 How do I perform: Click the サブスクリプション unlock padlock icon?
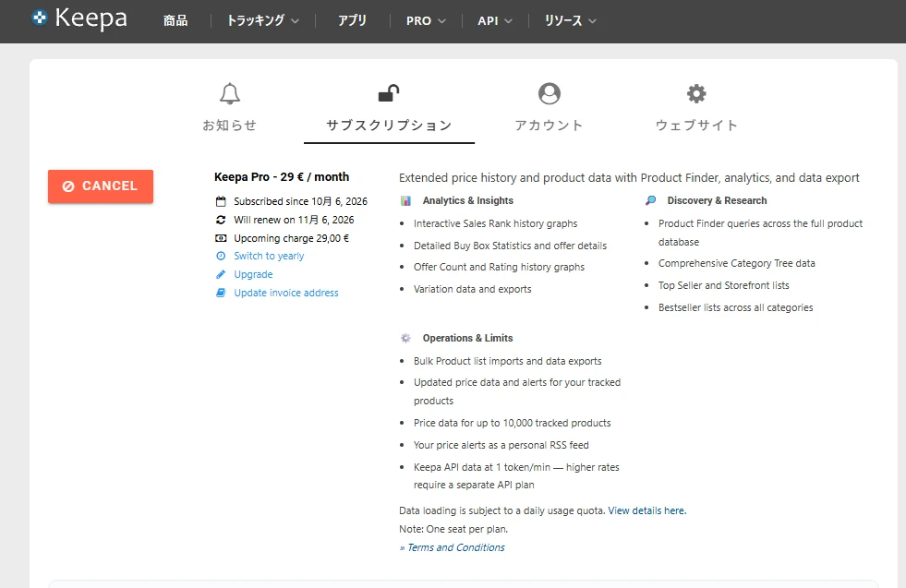[x=389, y=93]
